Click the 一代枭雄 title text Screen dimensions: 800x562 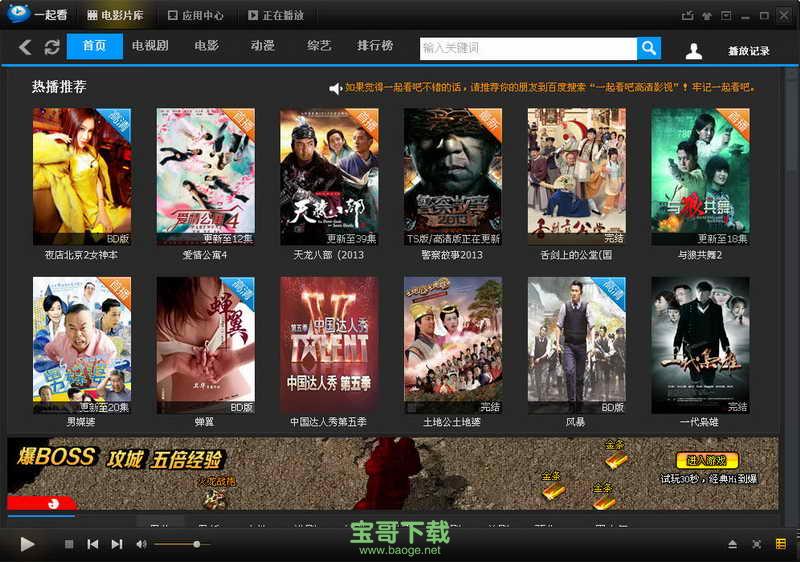tap(699, 422)
